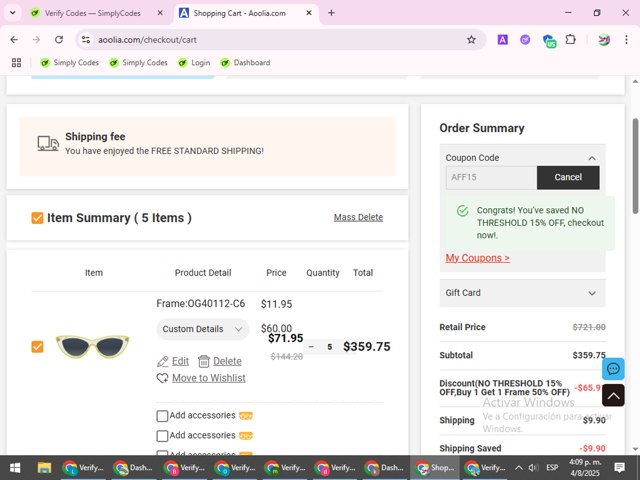This screenshot has height=480, width=640.
Task: Bookmark this page with the star icon
Action: [471, 40]
